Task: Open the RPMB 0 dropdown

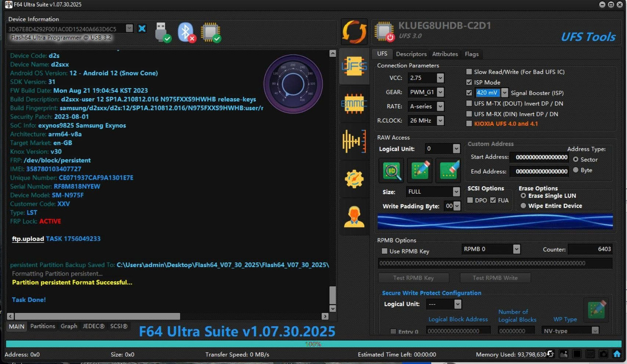Action: pos(516,249)
